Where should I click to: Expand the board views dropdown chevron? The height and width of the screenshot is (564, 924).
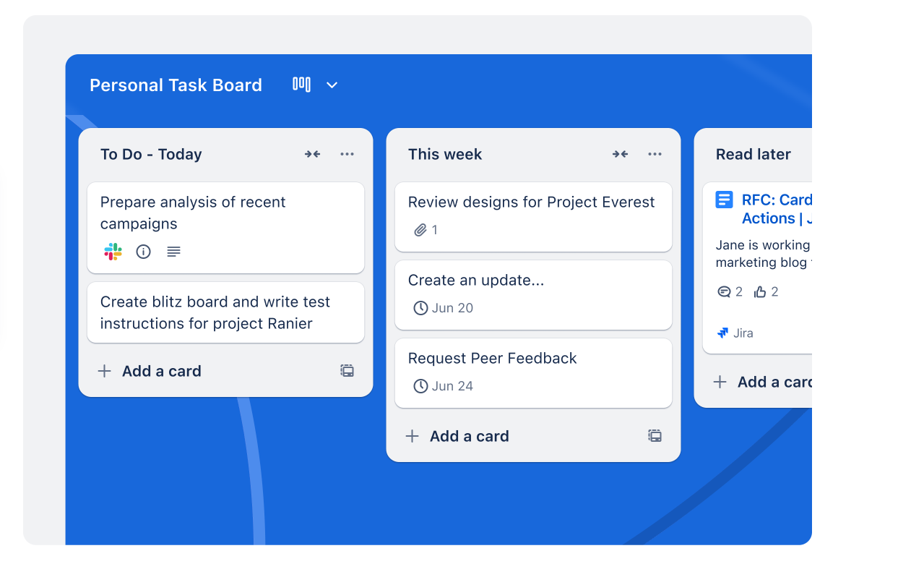tap(332, 85)
